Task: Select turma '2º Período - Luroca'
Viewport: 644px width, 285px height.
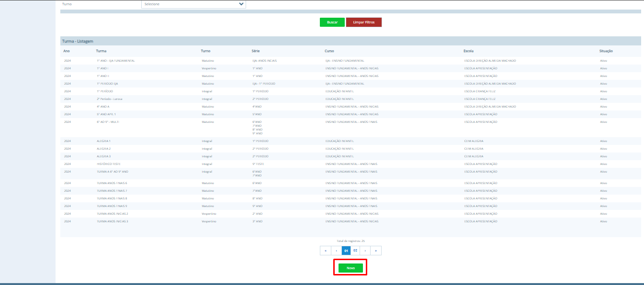Action: point(109,99)
